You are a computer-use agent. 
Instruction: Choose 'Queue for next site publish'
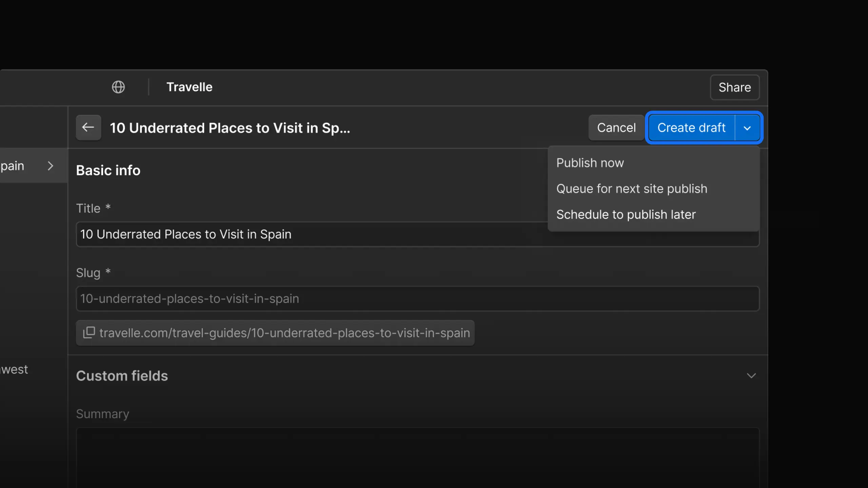point(632,188)
